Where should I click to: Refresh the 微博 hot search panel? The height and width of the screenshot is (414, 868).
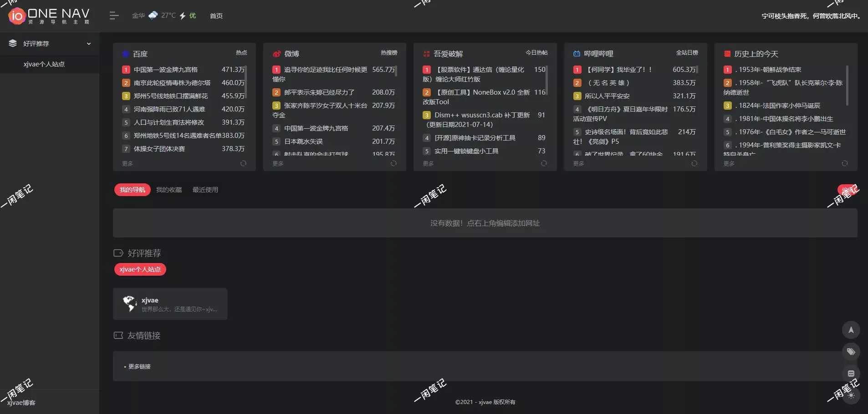coord(393,163)
